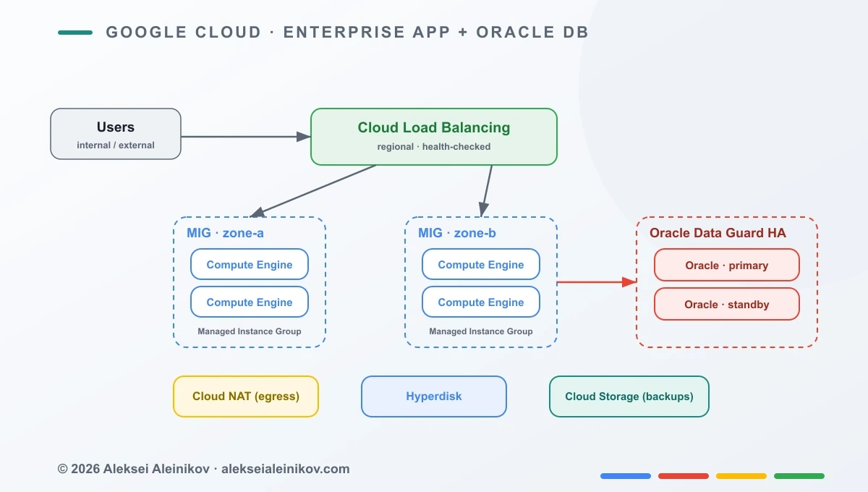This screenshot has height=492, width=868.
Task: Click the diagram title Google Cloud Enterprise App
Action: [x=347, y=33]
